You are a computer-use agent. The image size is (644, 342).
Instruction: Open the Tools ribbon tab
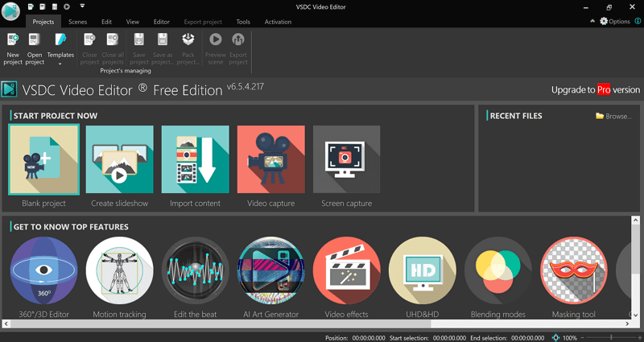click(x=243, y=22)
